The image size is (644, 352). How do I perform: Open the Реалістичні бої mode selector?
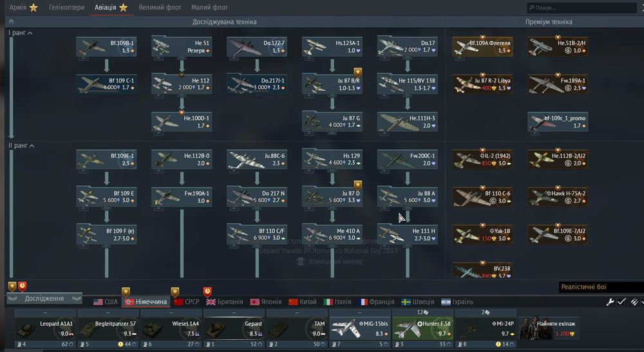click(x=601, y=287)
